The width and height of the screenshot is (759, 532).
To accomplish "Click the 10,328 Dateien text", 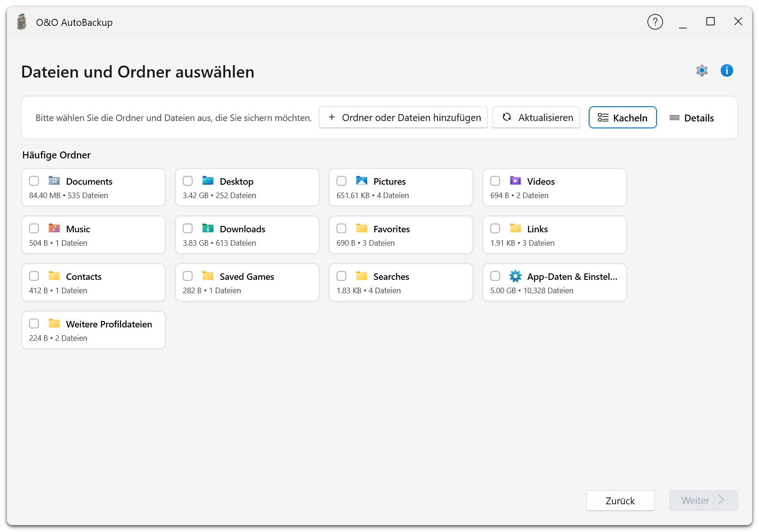I will point(548,291).
